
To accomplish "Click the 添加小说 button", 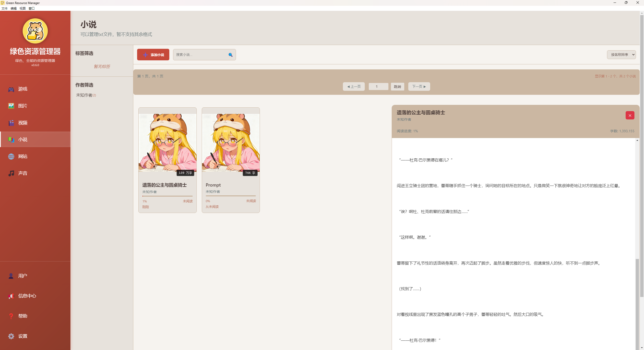I will pos(153,55).
